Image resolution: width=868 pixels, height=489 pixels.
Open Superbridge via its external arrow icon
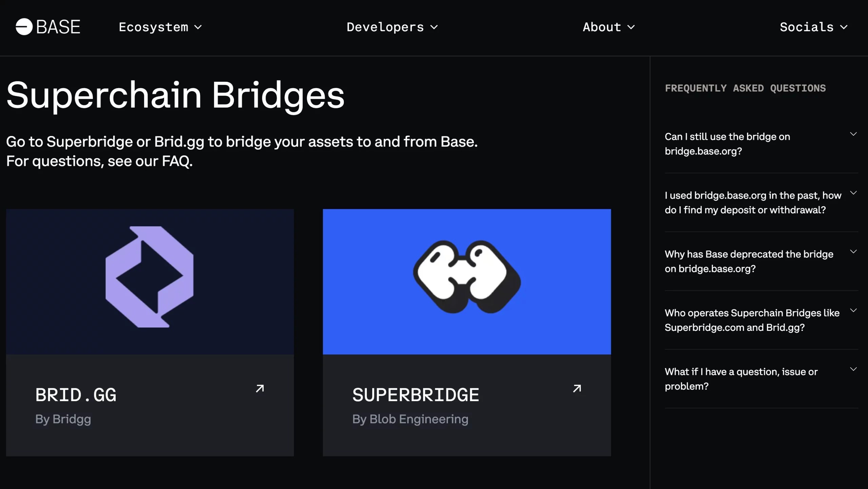pos(577,389)
